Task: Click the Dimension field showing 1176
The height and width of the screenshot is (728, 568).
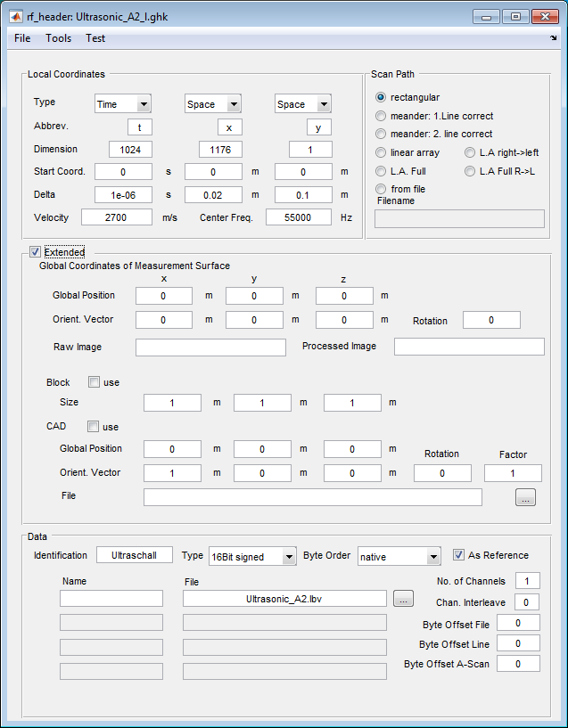Action: [x=220, y=150]
